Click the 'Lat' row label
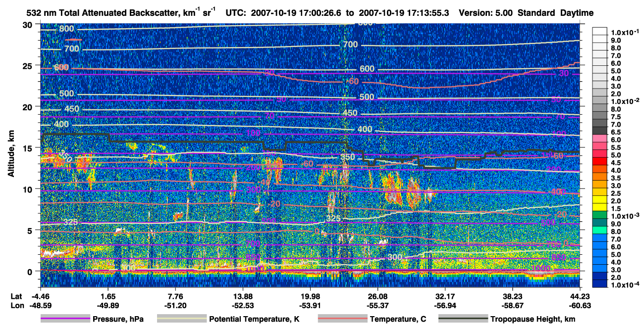Viewport: 644px width, 330px height. pyautogui.click(x=15, y=296)
